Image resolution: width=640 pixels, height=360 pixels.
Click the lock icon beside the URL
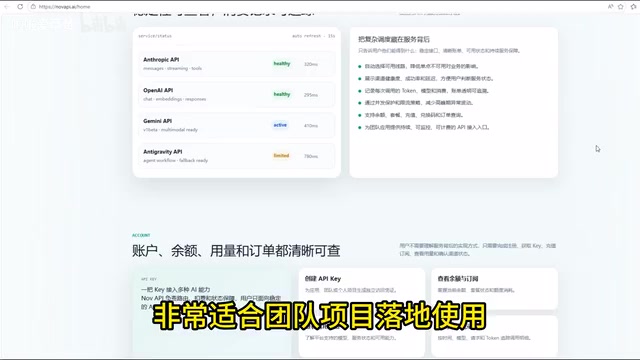point(33,7)
